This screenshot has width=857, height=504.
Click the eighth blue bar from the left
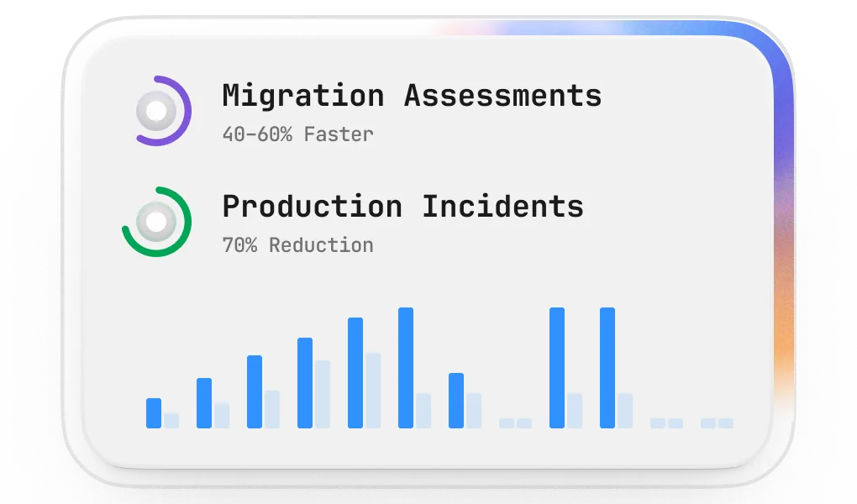(557, 368)
